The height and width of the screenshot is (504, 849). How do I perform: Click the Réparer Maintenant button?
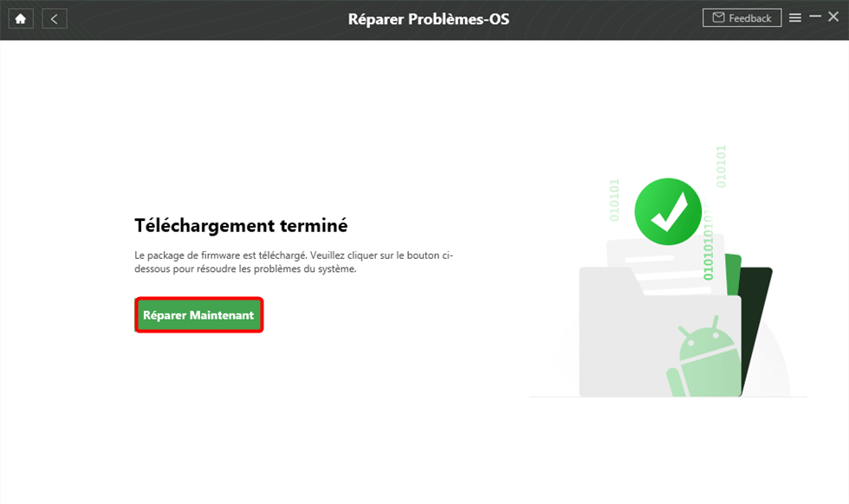198,315
